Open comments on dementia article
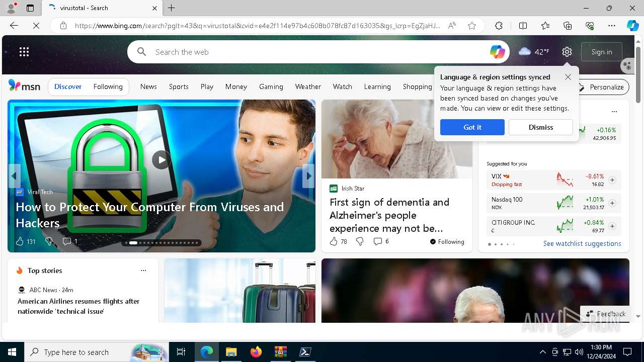 pos(381,241)
